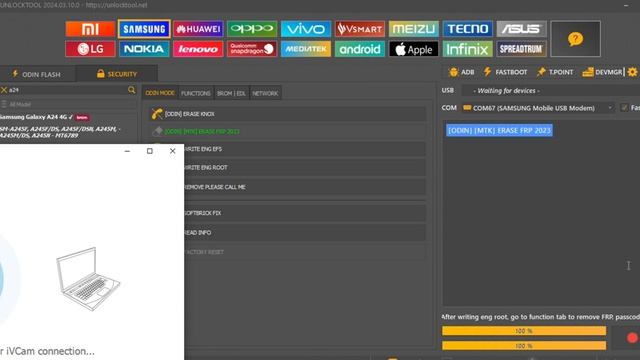The height and width of the screenshot is (360, 640).
Task: Close the iVCam window
Action: coord(173,151)
